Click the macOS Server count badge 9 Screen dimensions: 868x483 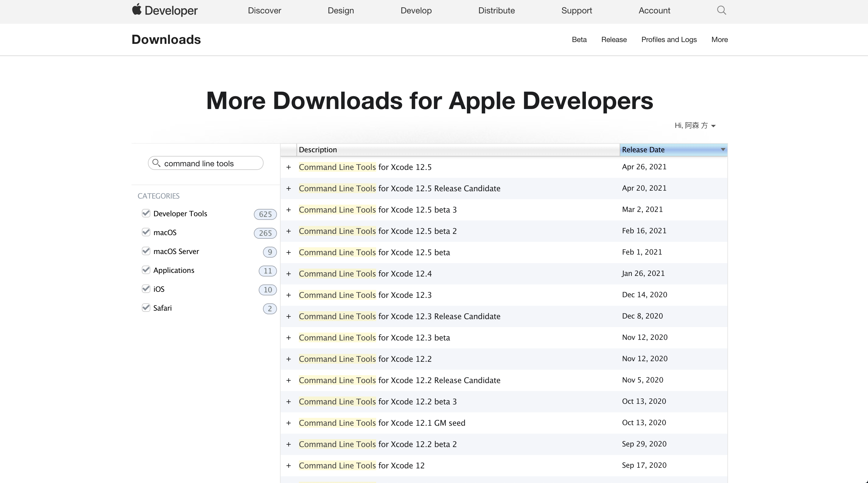(x=270, y=252)
